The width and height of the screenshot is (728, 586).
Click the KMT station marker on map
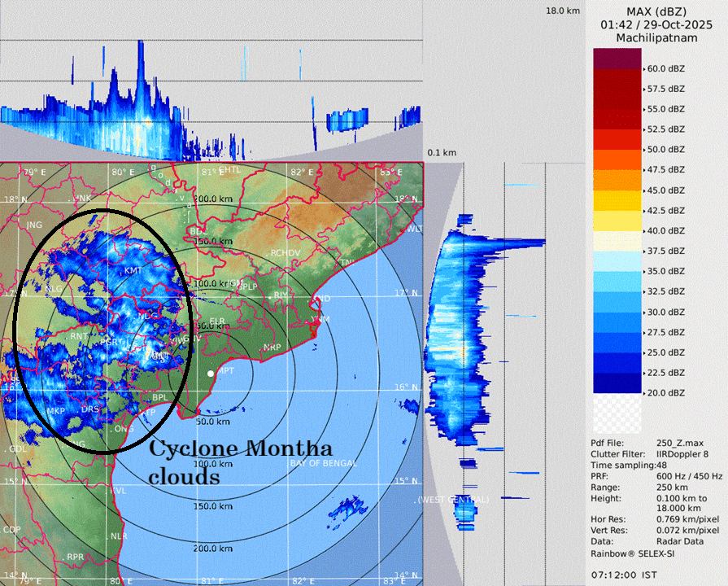[x=132, y=270]
